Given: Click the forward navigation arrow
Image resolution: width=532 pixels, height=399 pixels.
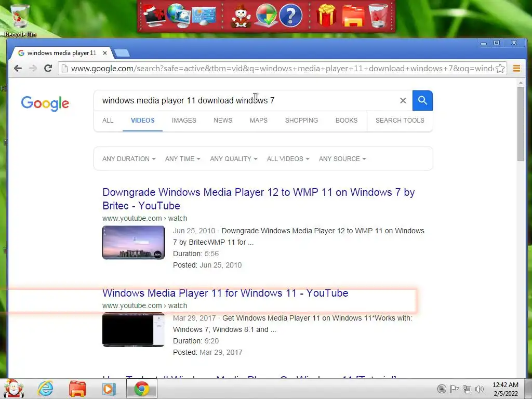Looking at the screenshot, I should pos(33,69).
